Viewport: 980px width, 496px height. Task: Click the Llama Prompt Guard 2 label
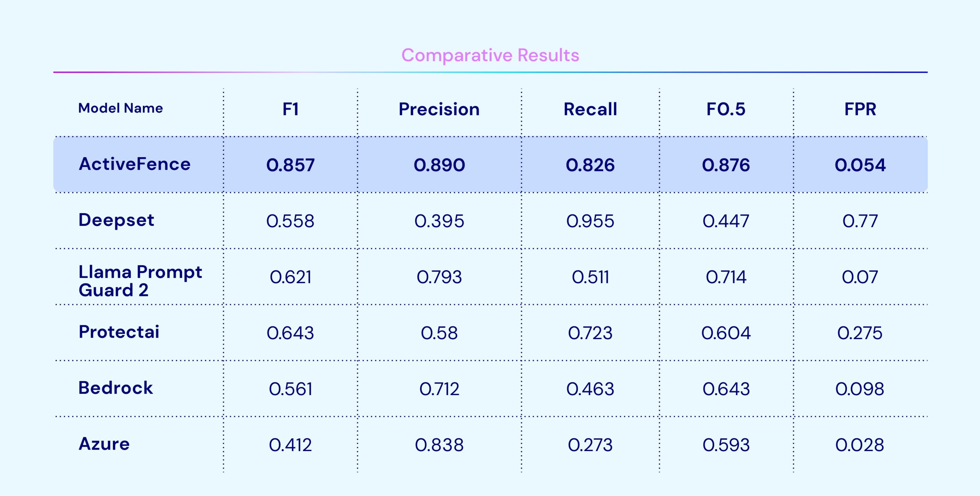pyautogui.click(x=140, y=281)
